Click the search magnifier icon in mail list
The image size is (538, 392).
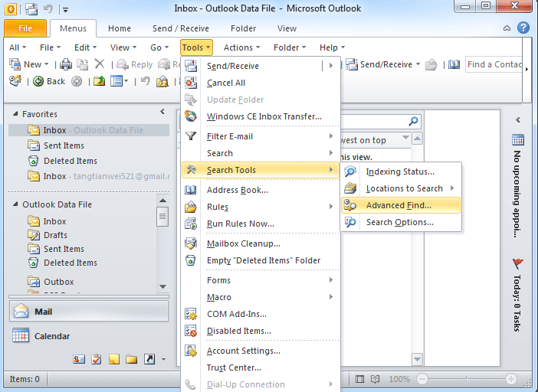[413, 121]
